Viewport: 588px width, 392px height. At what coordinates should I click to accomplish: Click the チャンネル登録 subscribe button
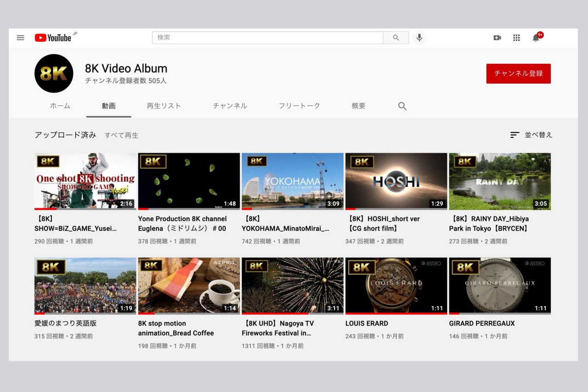click(519, 74)
